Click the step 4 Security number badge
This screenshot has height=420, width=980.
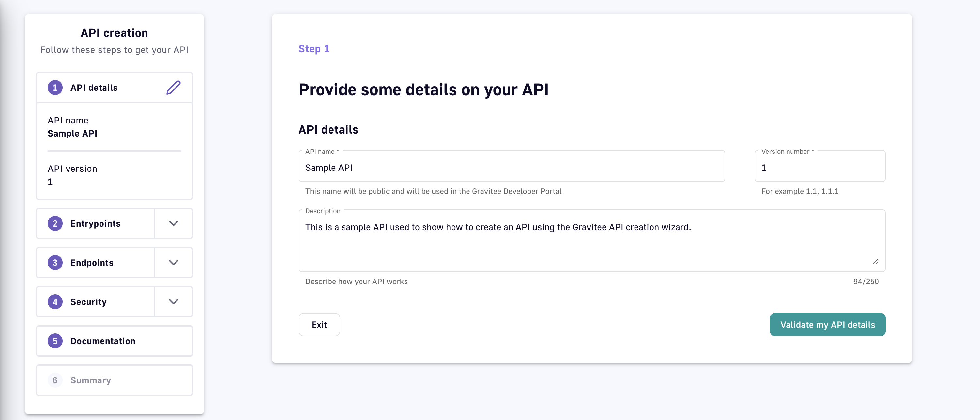tap(55, 302)
